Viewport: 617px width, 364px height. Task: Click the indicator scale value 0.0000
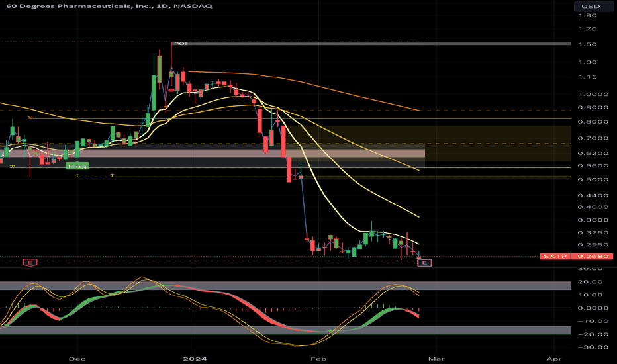(593, 308)
